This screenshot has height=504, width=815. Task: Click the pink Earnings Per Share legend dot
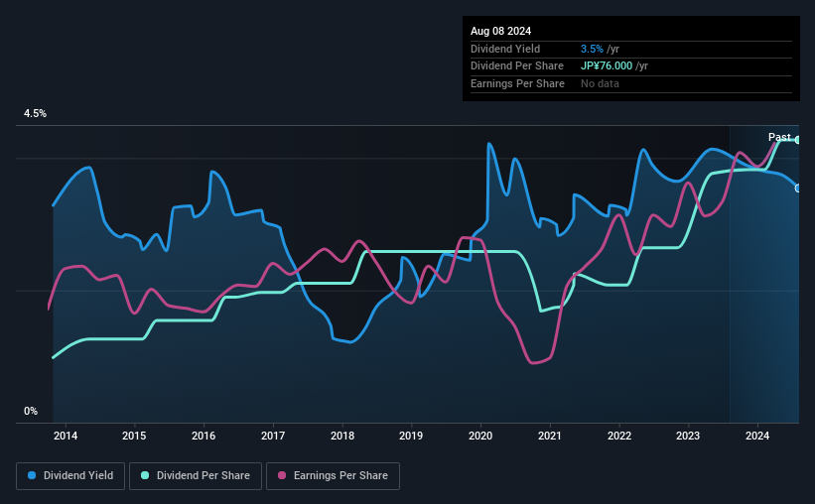pyautogui.click(x=282, y=475)
